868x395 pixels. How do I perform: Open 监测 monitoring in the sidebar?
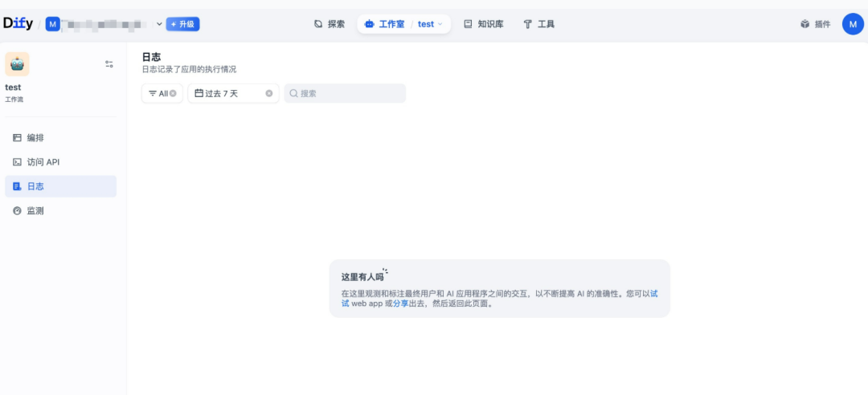tap(61, 211)
